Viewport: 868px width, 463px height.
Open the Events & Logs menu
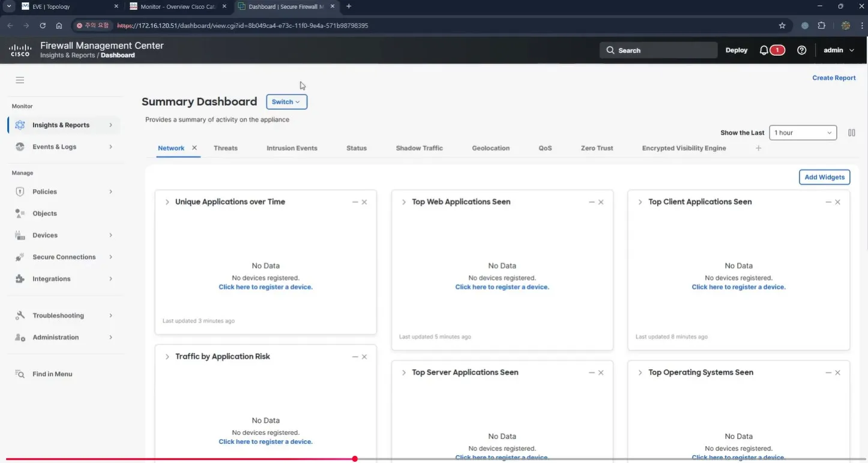point(64,147)
